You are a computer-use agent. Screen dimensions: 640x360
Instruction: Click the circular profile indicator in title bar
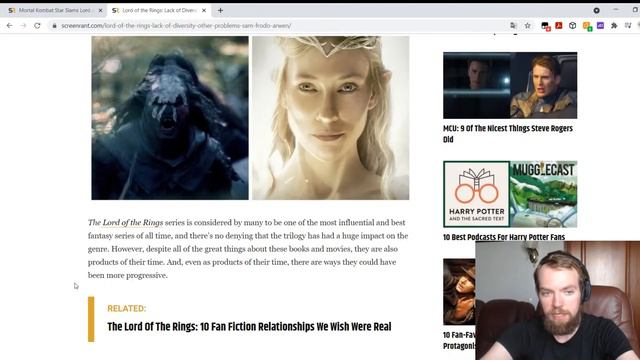(x=596, y=10)
